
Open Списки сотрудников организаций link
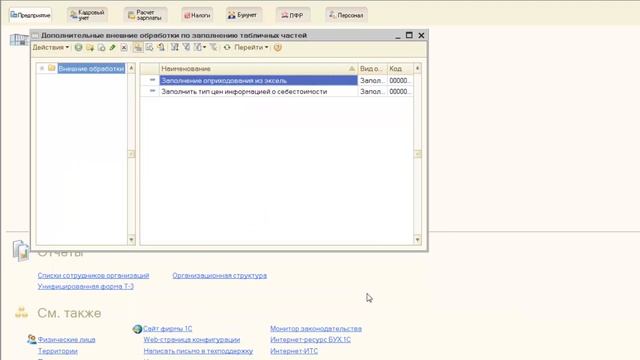pos(93,276)
